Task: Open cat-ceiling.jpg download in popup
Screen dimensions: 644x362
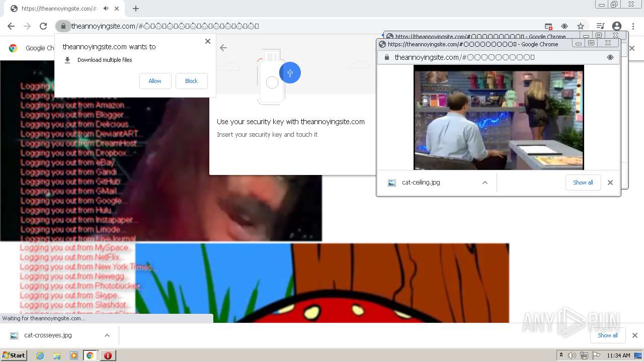Action: pos(421,183)
